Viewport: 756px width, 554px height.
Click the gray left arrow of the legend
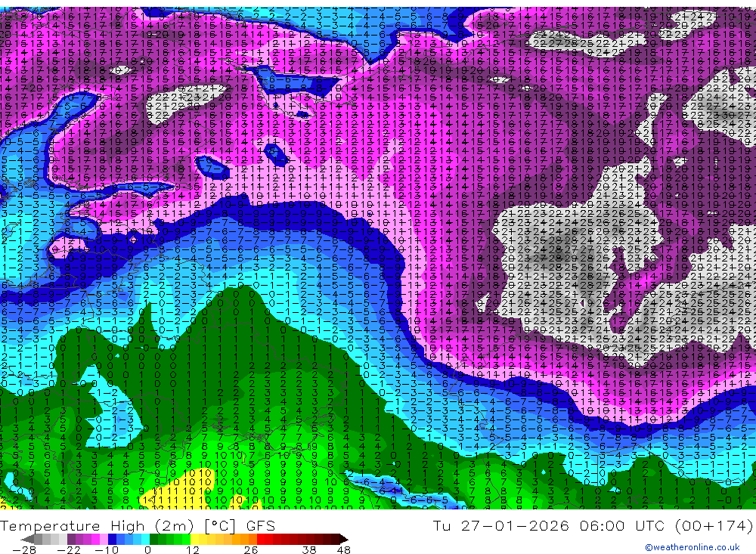[x=27, y=540]
